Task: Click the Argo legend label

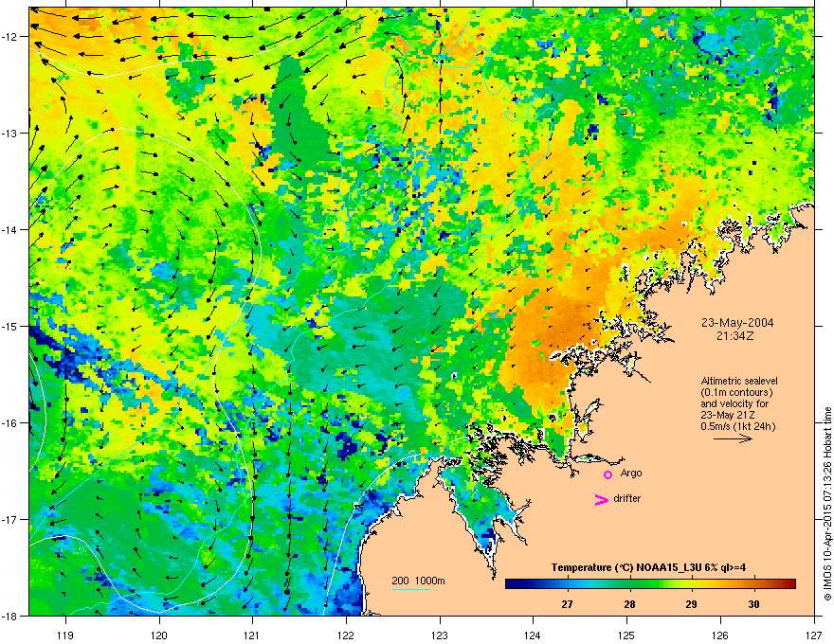Action: click(x=631, y=473)
